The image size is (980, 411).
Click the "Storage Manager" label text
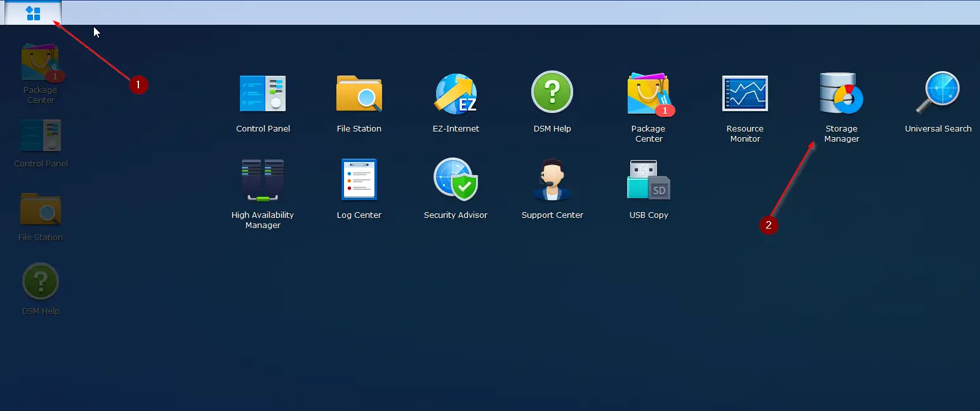pos(842,134)
